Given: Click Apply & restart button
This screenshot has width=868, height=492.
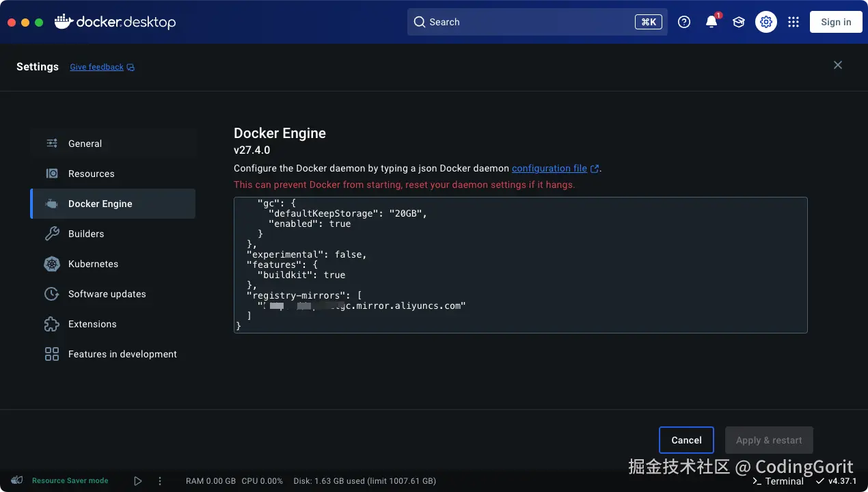Looking at the screenshot, I should (x=769, y=440).
